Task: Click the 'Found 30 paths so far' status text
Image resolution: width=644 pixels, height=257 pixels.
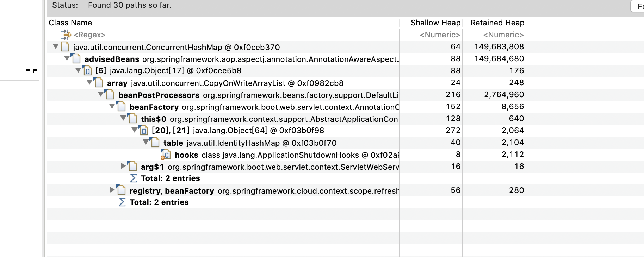Action: click(x=130, y=5)
